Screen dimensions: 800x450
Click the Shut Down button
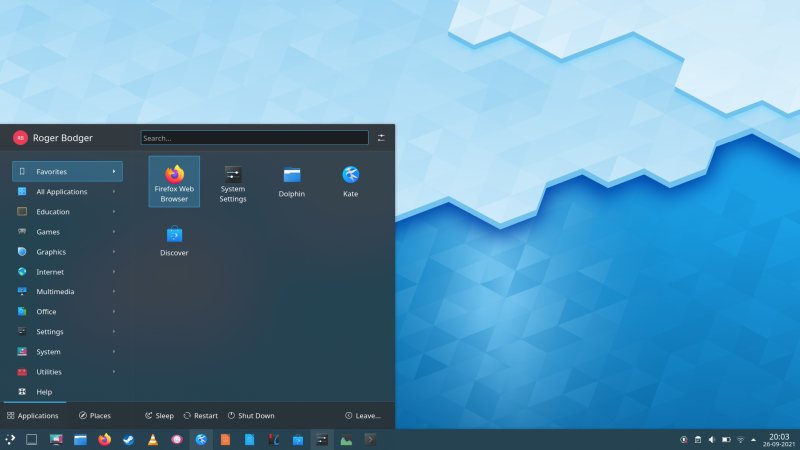251,416
